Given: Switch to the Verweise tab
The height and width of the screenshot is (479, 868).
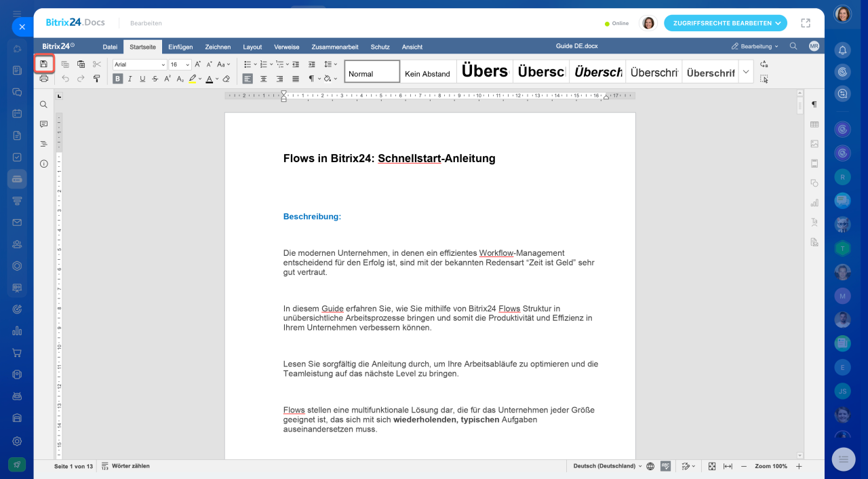Looking at the screenshot, I should pyautogui.click(x=287, y=47).
